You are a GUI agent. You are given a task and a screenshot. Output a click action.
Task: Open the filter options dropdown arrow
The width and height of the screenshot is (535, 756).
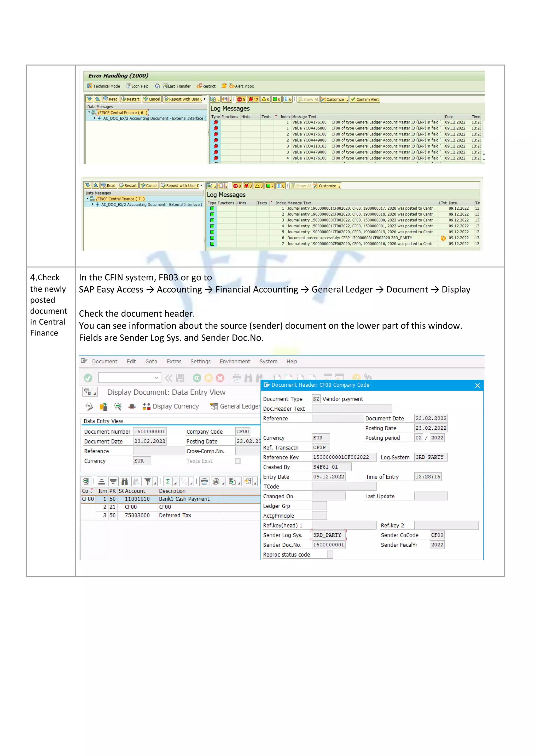(x=155, y=483)
